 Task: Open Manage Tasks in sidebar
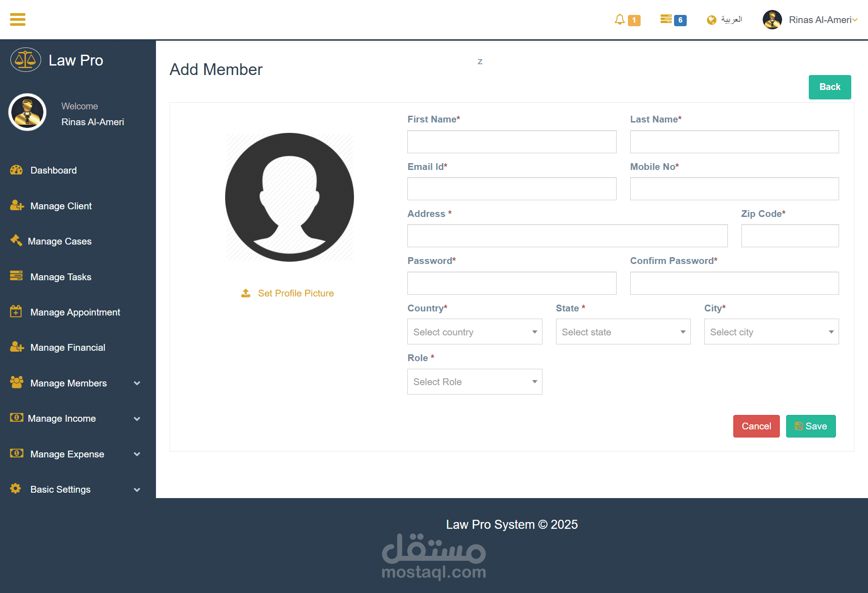pos(61,277)
